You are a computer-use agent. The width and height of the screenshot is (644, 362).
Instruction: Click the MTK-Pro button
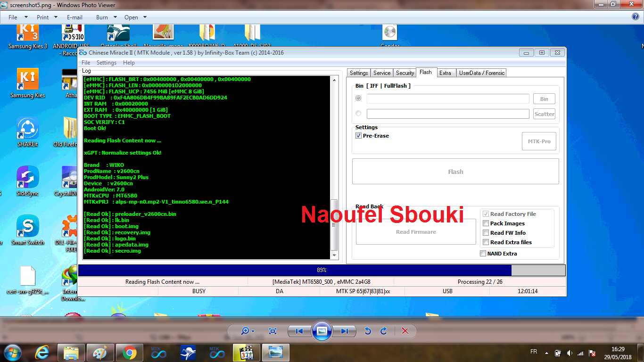click(539, 141)
